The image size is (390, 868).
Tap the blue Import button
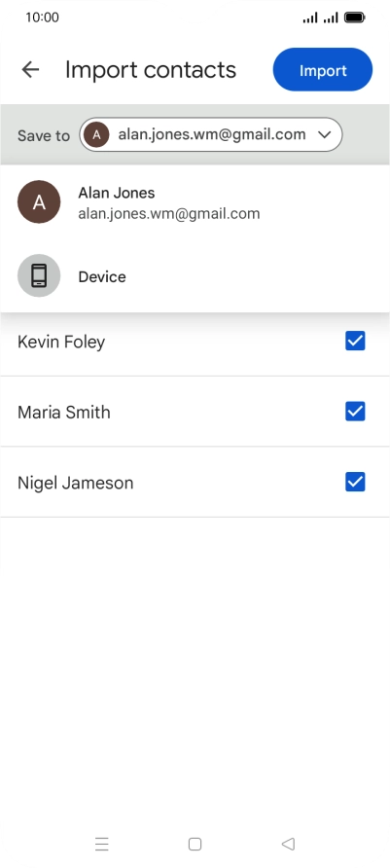[323, 70]
